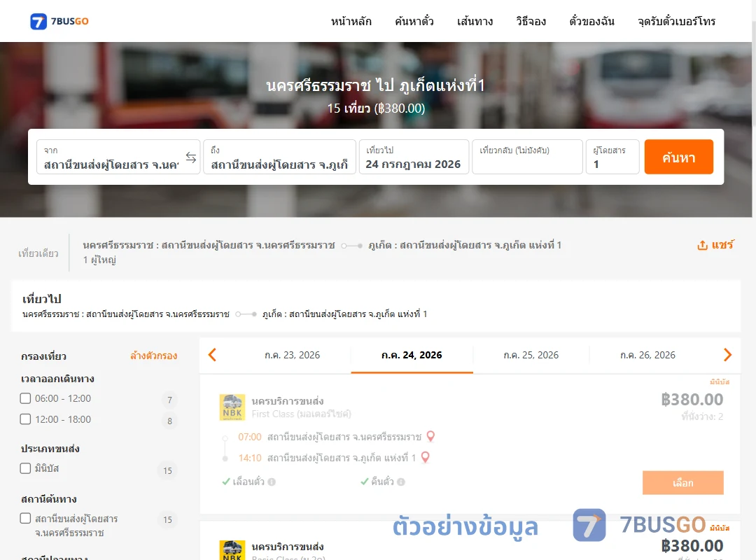Select the ก.ค. 23, 2026 date tab
Screen dimensions: 756x560
[x=292, y=355]
